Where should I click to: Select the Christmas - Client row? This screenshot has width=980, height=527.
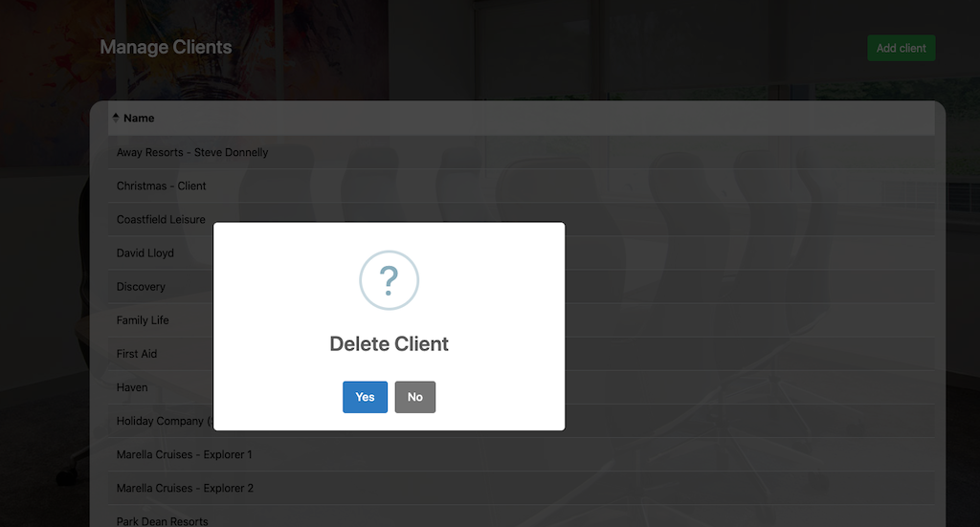tap(161, 186)
